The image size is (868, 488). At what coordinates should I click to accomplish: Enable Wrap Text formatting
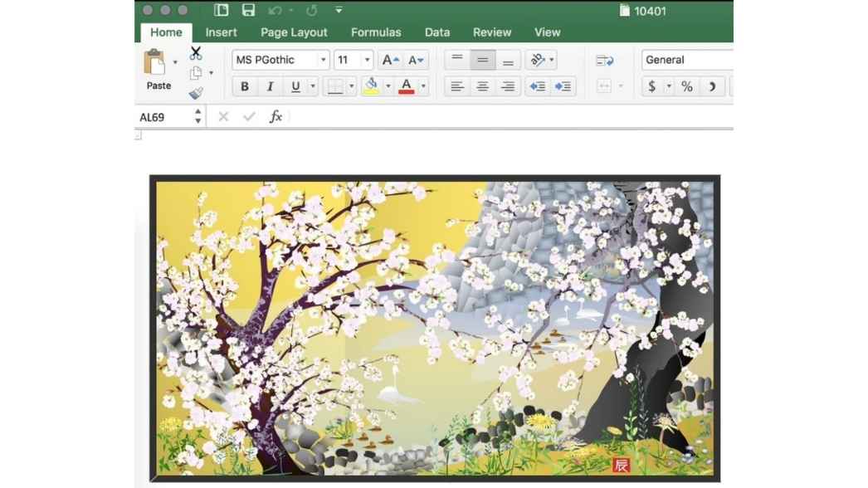tap(537, 59)
